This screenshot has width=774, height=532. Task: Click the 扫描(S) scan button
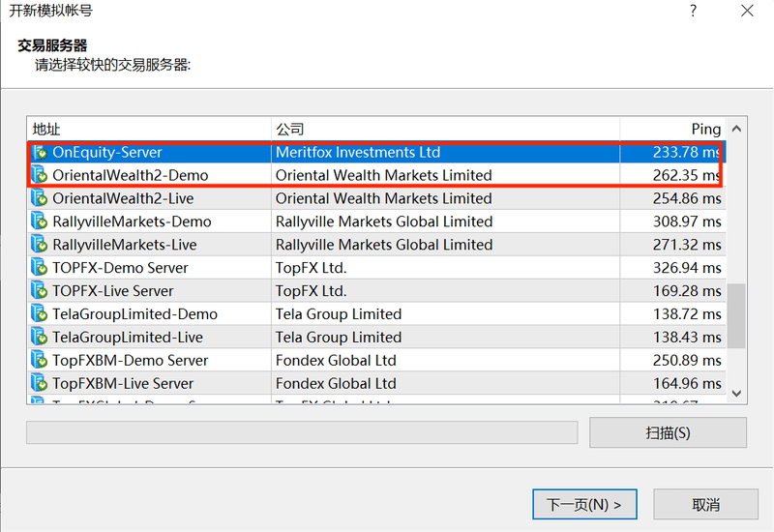tap(668, 432)
